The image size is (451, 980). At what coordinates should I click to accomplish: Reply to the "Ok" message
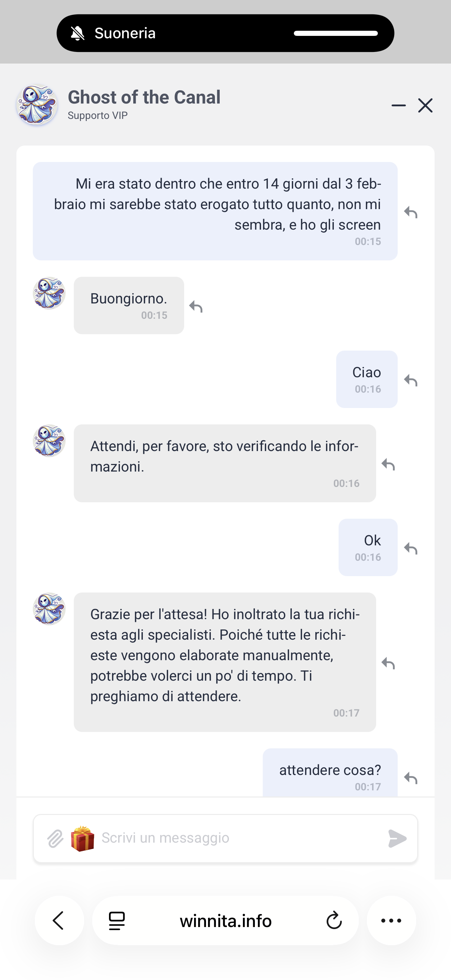pos(411,548)
